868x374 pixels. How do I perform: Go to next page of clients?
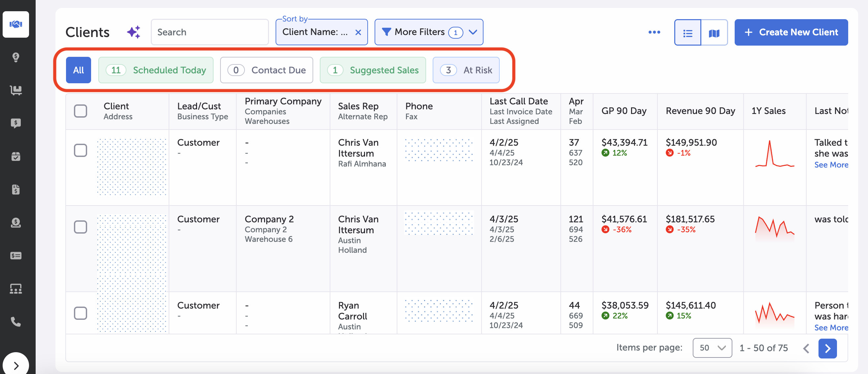click(x=827, y=348)
